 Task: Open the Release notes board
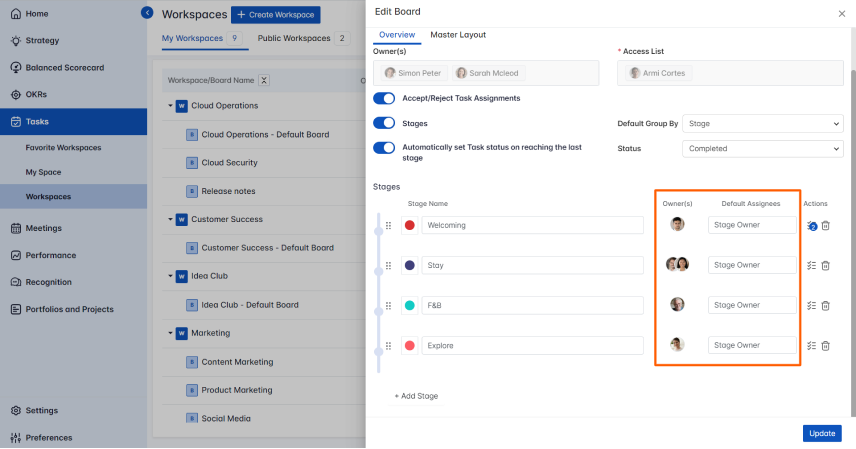[x=228, y=191]
